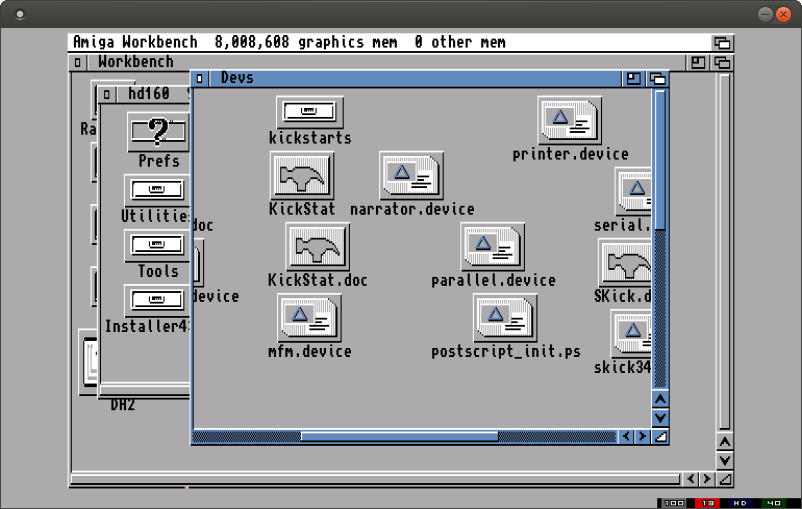Send the Devs window to back
Image resolution: width=802 pixels, height=509 pixels.
tap(657, 78)
